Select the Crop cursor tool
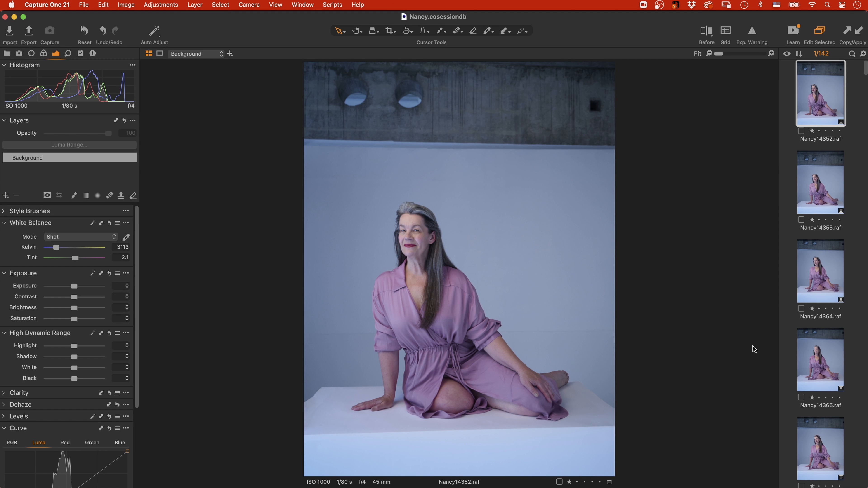The image size is (868, 488). click(x=389, y=31)
